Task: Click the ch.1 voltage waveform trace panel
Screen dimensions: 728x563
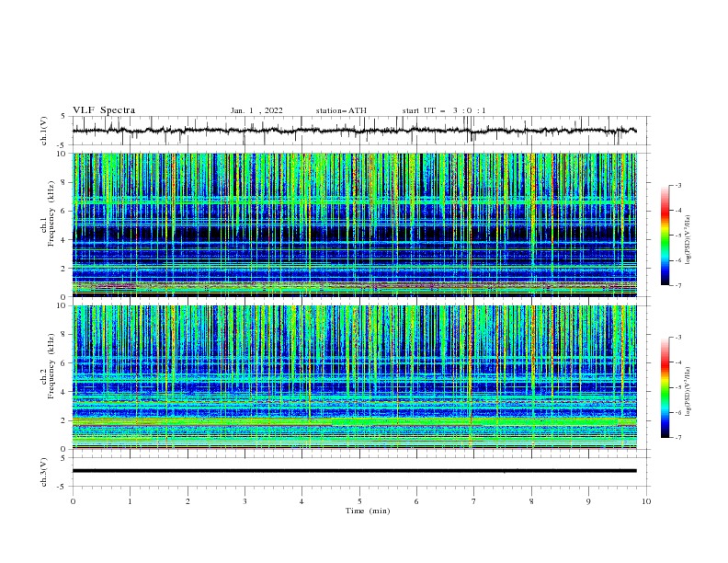Action: 360,131
